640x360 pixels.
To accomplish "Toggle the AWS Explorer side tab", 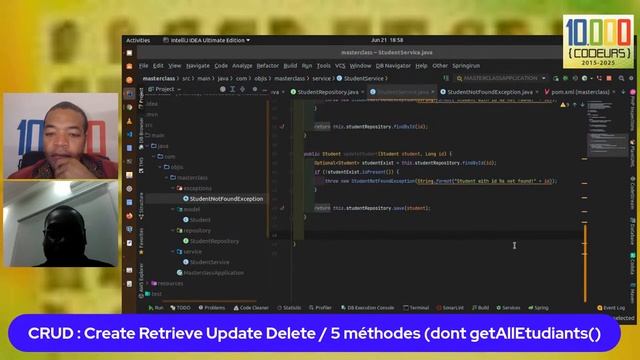I will point(141,280).
